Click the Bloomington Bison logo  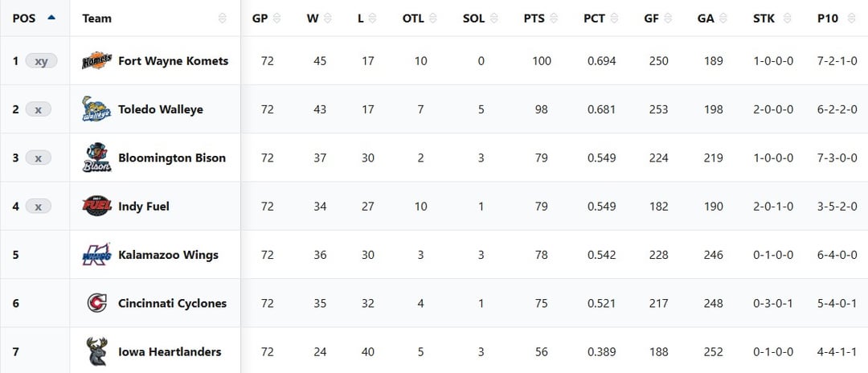click(x=97, y=158)
